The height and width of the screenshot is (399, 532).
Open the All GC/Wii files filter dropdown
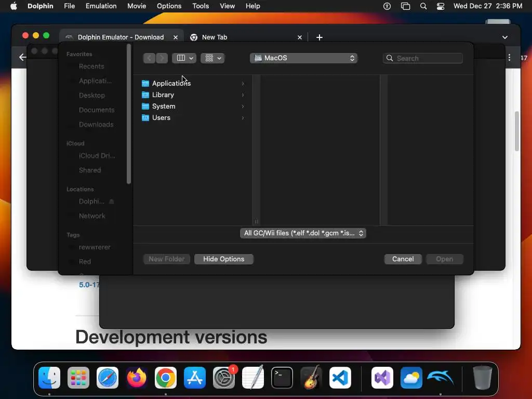coord(303,233)
